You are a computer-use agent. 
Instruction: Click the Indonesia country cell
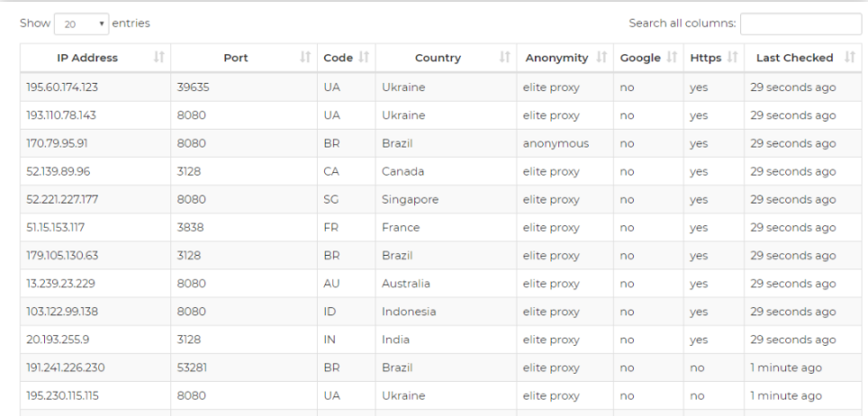pos(446,312)
